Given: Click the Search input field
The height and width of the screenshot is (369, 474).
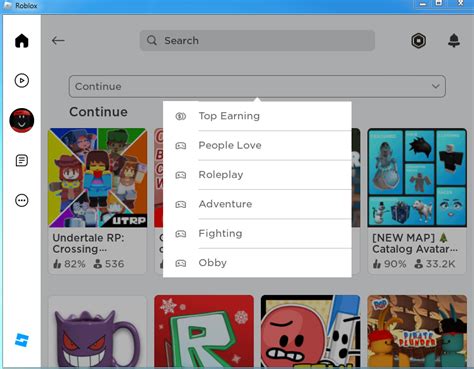Looking at the screenshot, I should [257, 41].
